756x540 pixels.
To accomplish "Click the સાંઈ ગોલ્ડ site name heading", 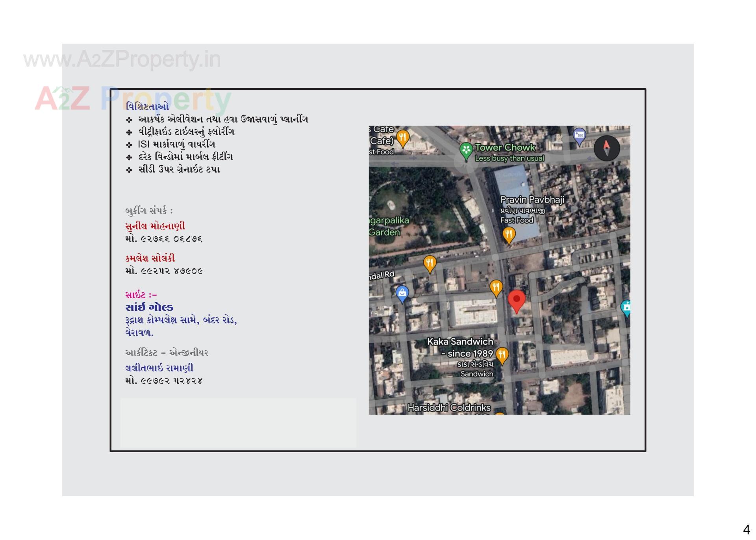I will pos(149,307).
